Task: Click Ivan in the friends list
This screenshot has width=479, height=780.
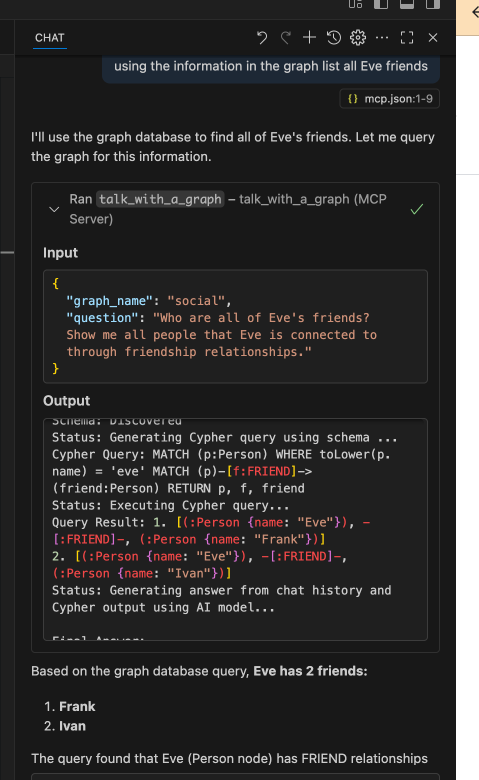Action: (73, 726)
